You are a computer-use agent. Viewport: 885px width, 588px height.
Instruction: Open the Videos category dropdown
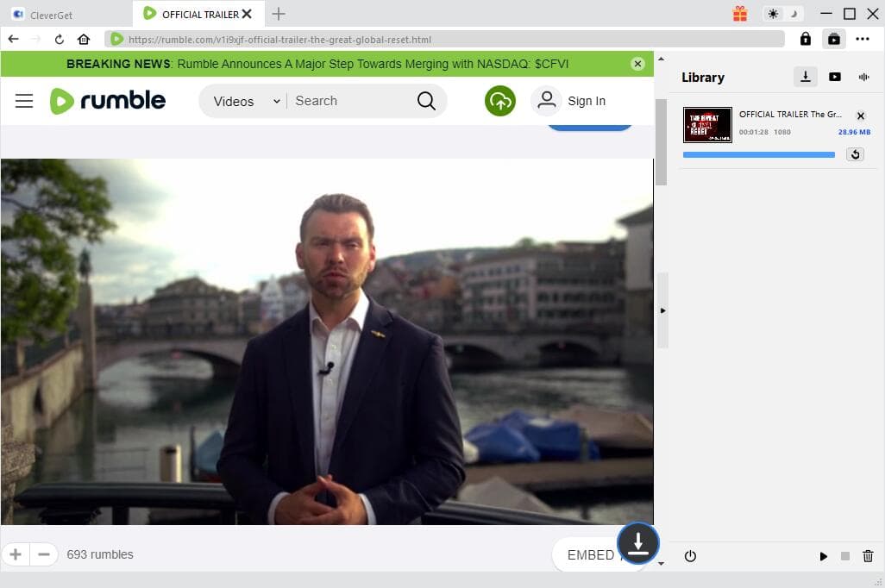point(242,101)
